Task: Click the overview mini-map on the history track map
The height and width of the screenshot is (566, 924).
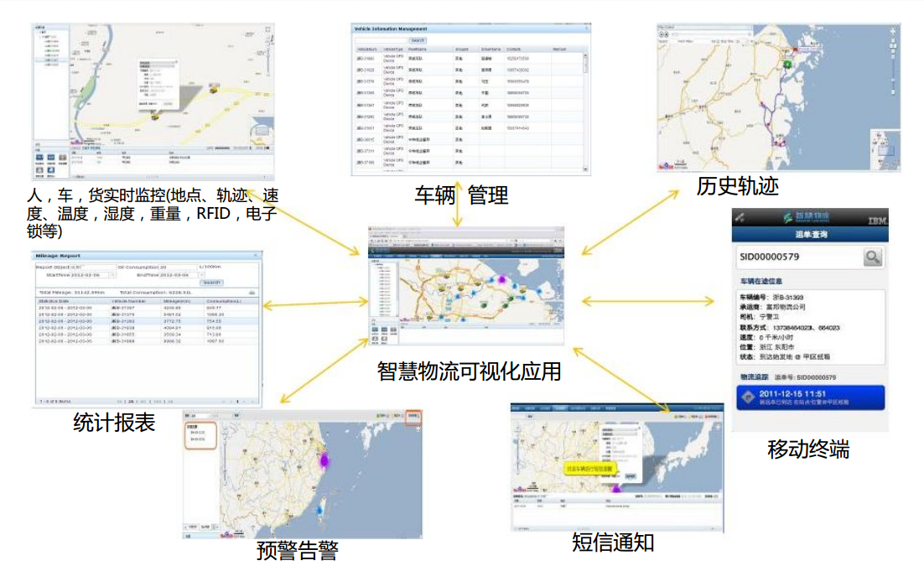Action: [x=885, y=151]
